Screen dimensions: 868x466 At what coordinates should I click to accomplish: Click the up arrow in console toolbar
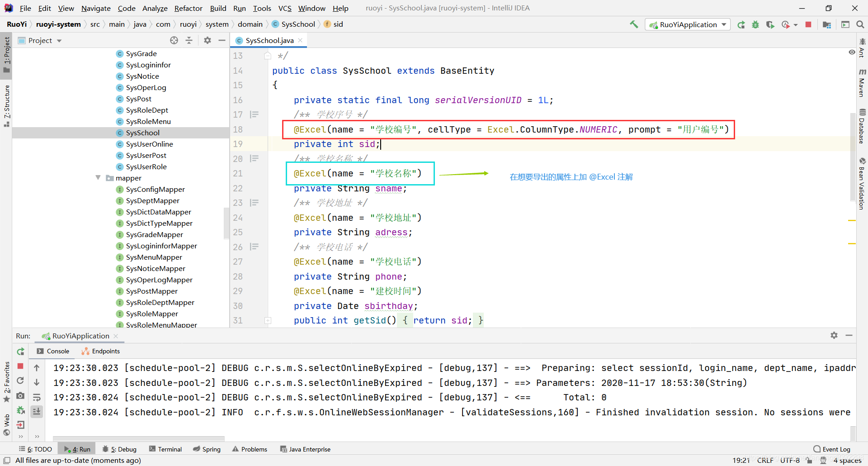point(37,367)
